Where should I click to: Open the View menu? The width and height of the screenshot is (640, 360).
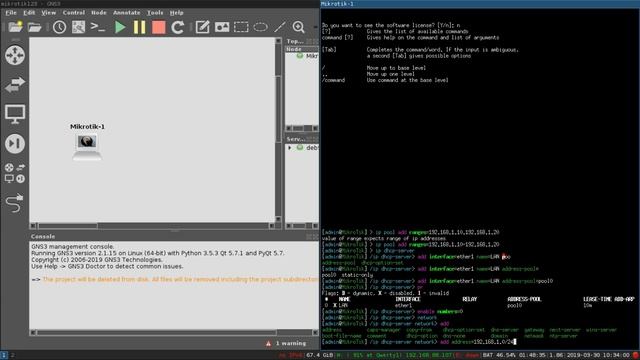pyautogui.click(x=49, y=13)
